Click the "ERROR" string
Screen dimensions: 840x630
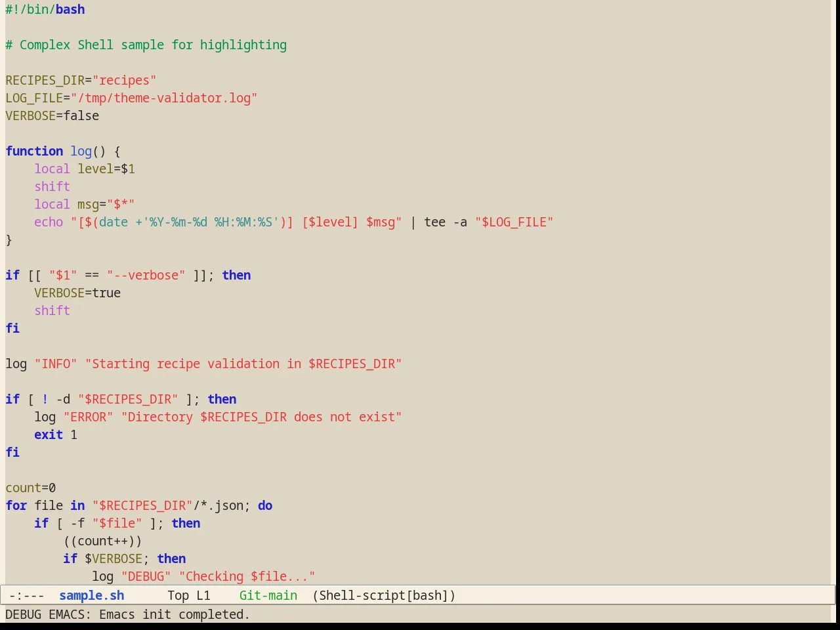point(89,417)
